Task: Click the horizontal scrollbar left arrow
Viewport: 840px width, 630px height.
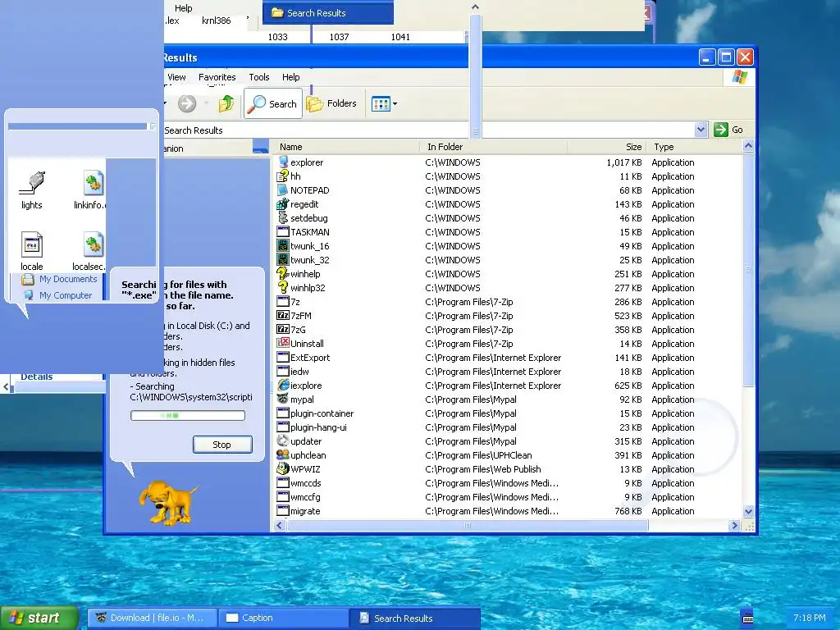Action: pyautogui.click(x=279, y=526)
